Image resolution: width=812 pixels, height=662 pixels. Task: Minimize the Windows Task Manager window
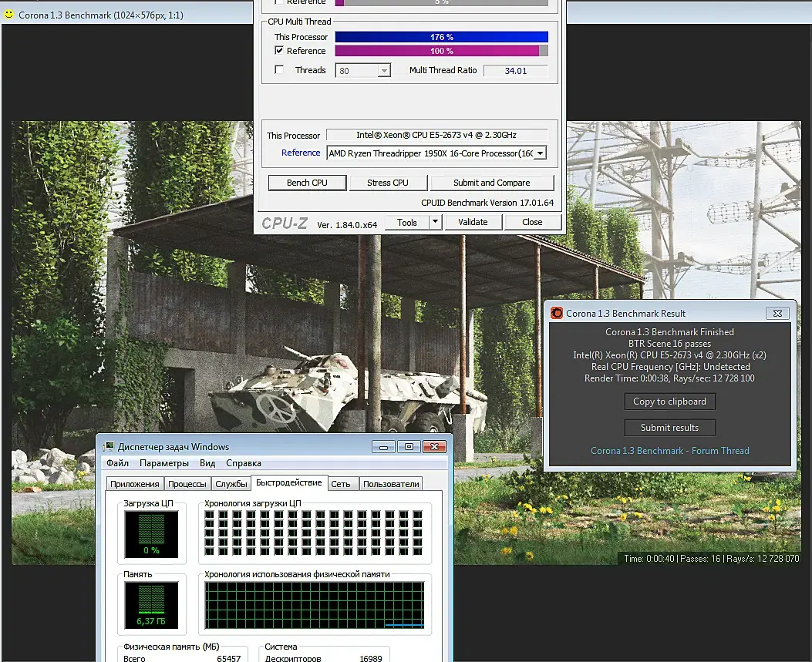point(384,447)
